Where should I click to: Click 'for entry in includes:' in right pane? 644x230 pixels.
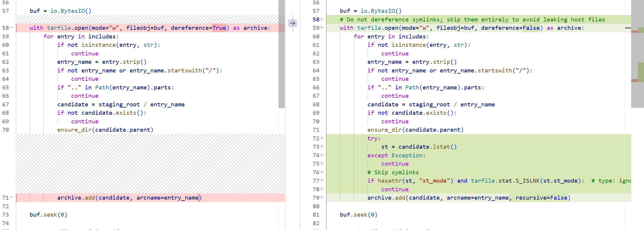pyautogui.click(x=391, y=37)
